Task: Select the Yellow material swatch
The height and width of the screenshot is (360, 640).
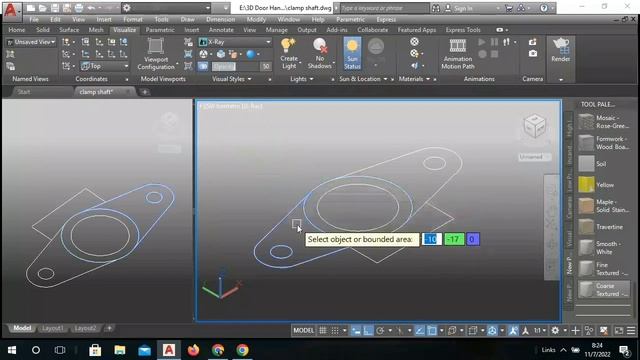Action: (x=586, y=184)
